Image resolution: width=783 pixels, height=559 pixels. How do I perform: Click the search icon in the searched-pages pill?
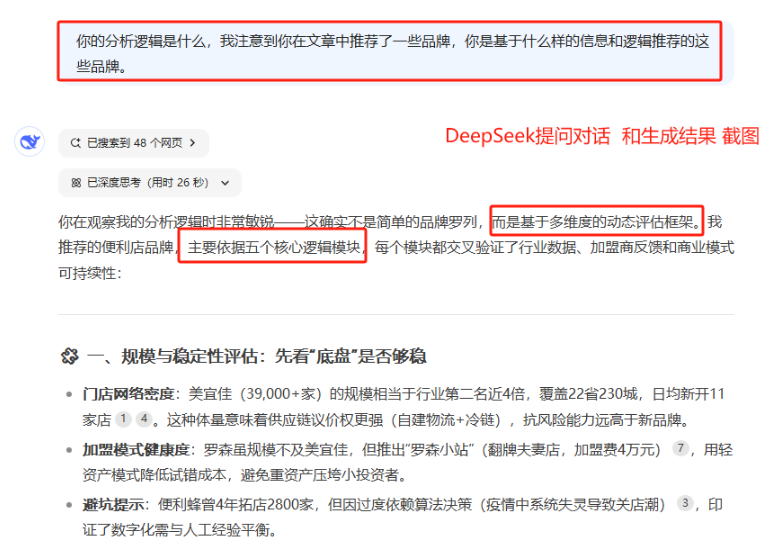[x=75, y=143]
